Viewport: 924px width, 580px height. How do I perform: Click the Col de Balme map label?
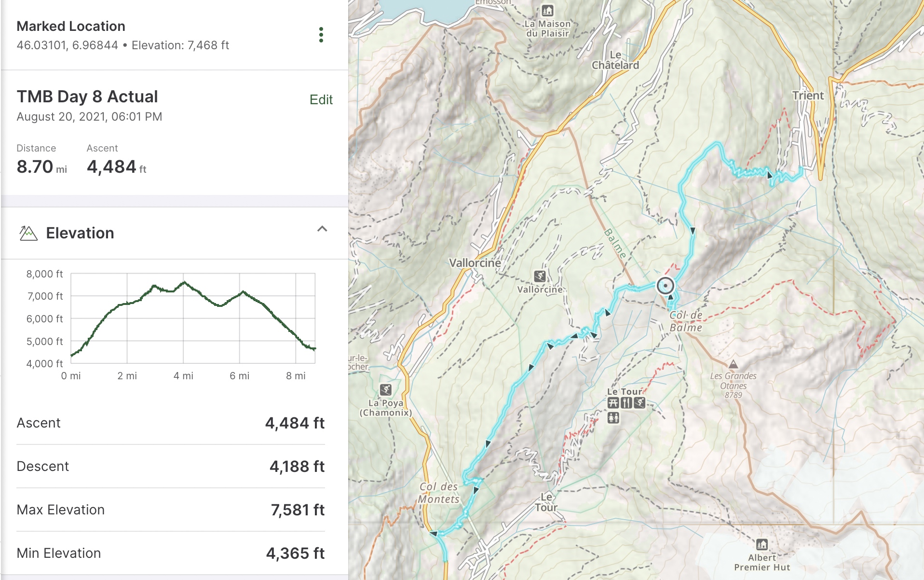(686, 321)
